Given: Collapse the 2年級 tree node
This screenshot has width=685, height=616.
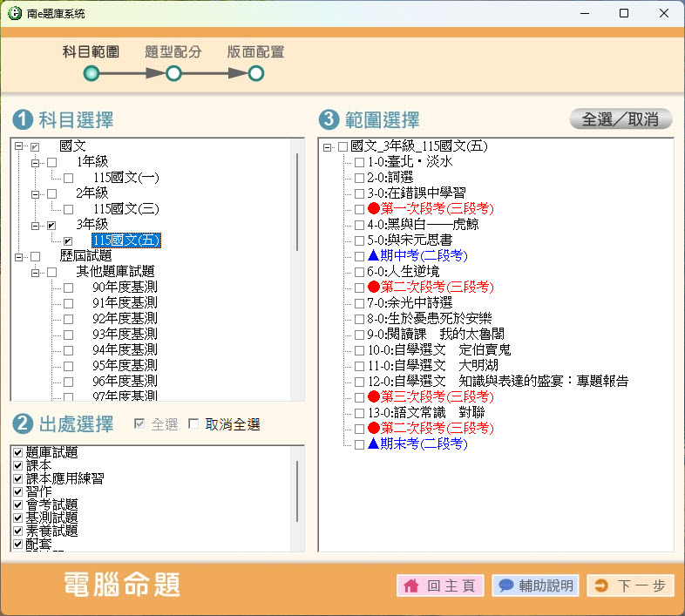Looking at the screenshot, I should pyautogui.click(x=35, y=194).
